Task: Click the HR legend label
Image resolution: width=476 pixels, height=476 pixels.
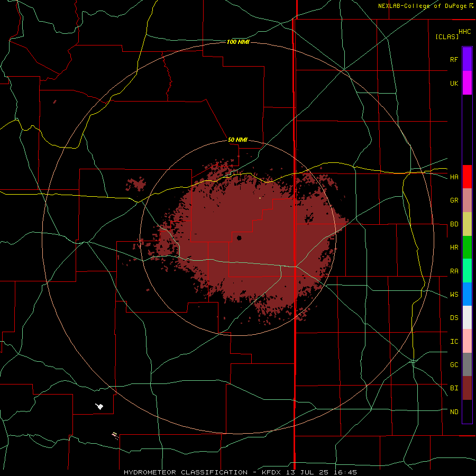Action: pos(454,248)
